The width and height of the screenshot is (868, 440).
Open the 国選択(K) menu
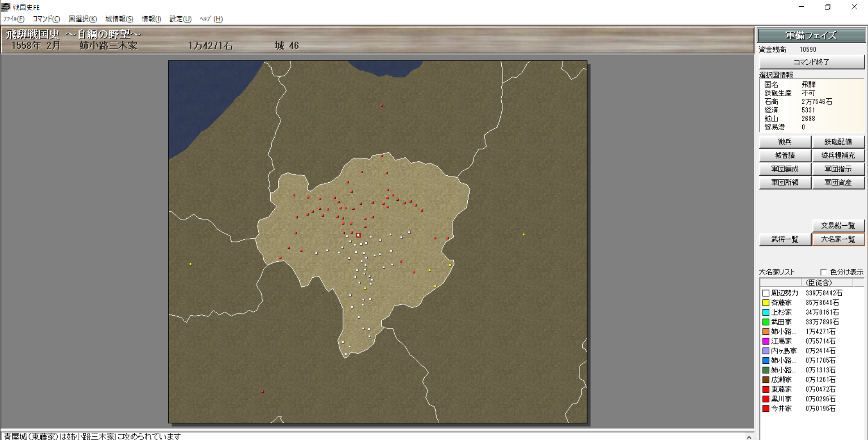coord(82,19)
